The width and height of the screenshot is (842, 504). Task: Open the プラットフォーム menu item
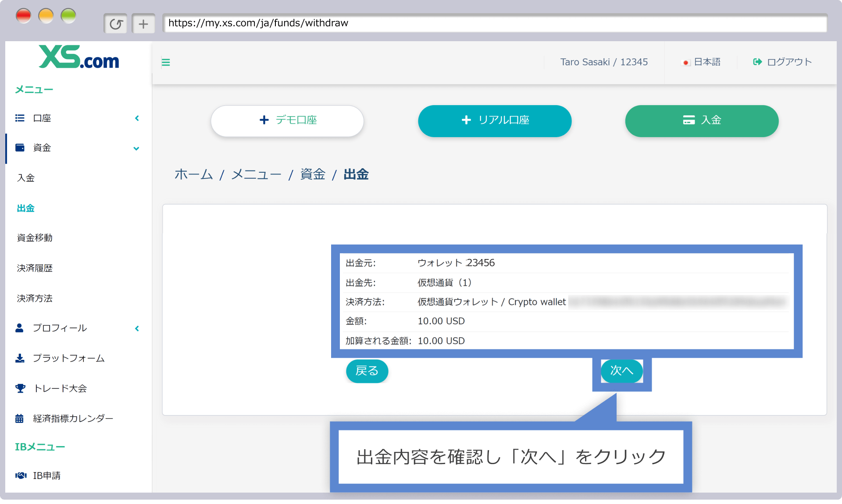69,358
